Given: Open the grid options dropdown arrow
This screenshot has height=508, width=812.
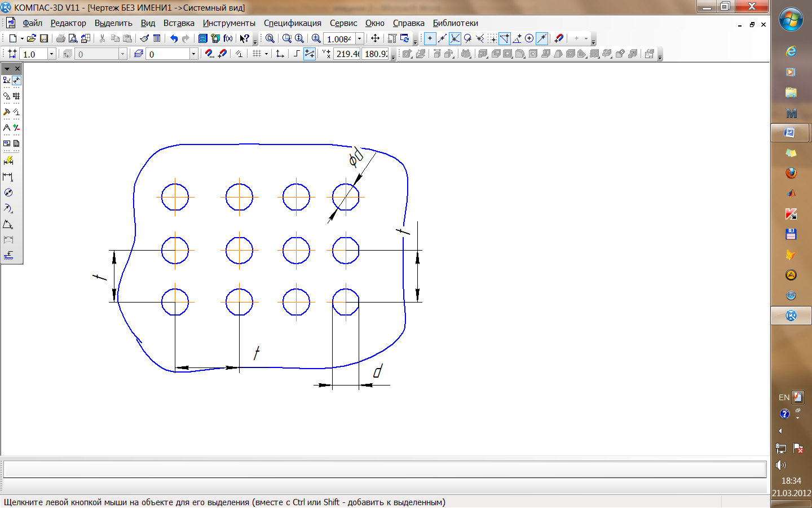Looking at the screenshot, I should (x=266, y=54).
